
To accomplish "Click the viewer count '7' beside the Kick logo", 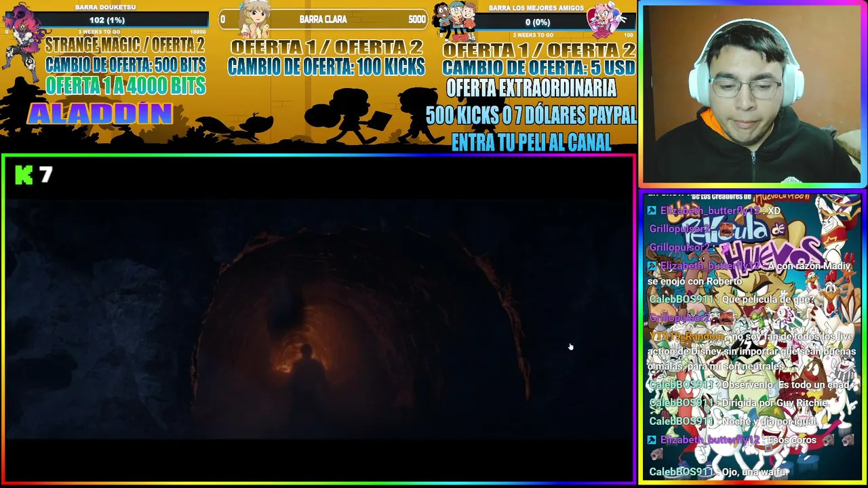I will point(46,176).
